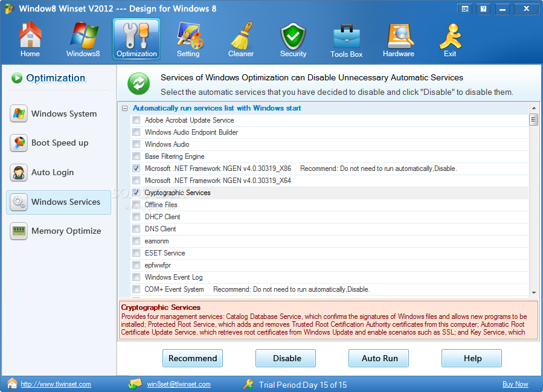Open the Hardware magnifier icon
This screenshot has height=392, width=543.
coord(399,36)
